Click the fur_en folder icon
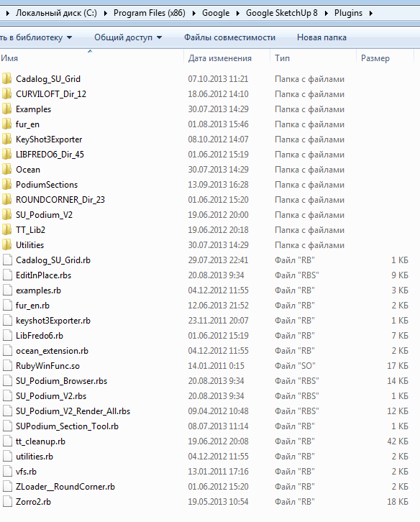Image resolution: width=420 pixels, height=522 pixels. click(x=6, y=124)
